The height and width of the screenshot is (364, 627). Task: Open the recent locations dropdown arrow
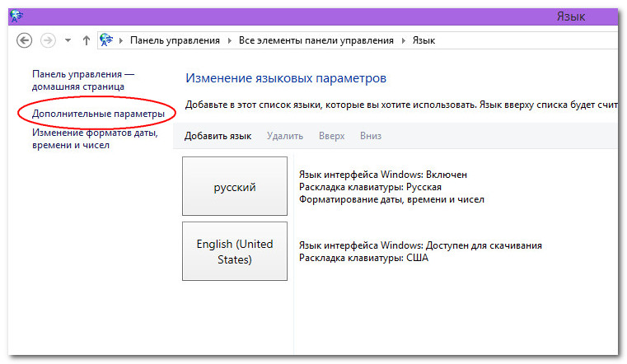67,40
